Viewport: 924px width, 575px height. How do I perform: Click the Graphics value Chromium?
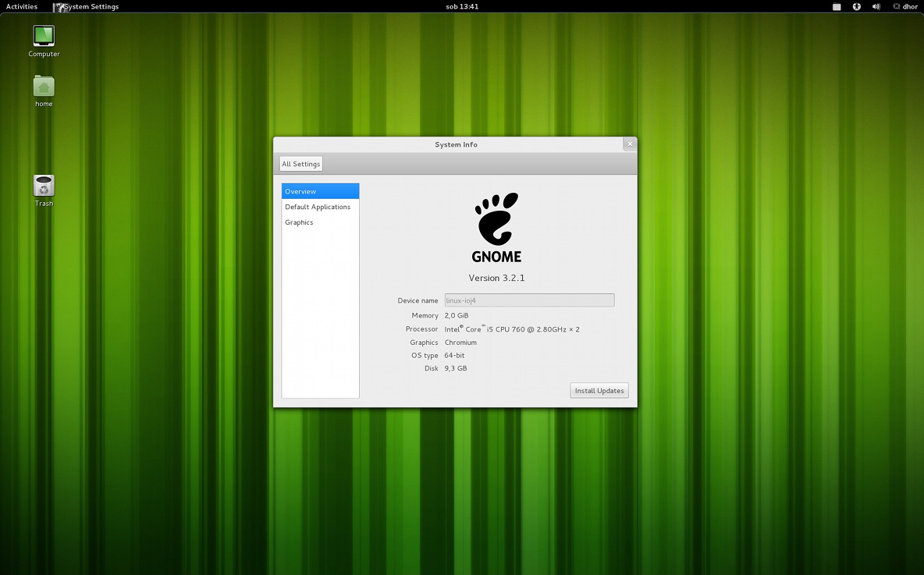click(460, 343)
